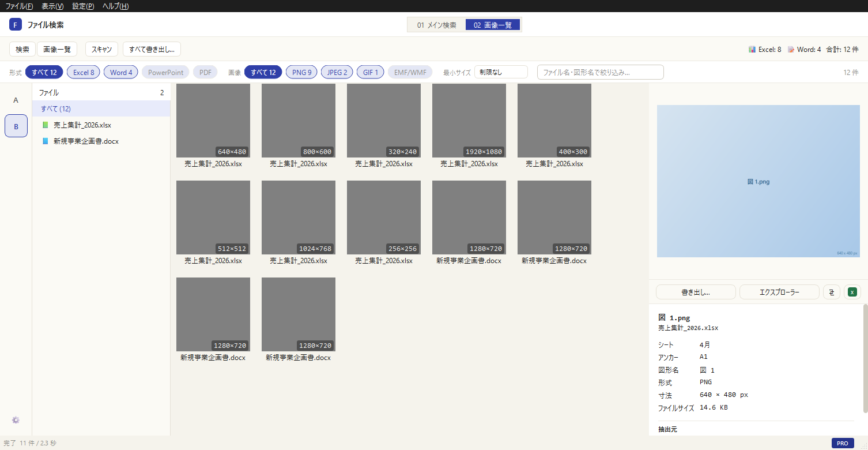Select the 1920×1080 thumbnail
Image resolution: width=868 pixels, height=450 pixels.
pos(469,121)
